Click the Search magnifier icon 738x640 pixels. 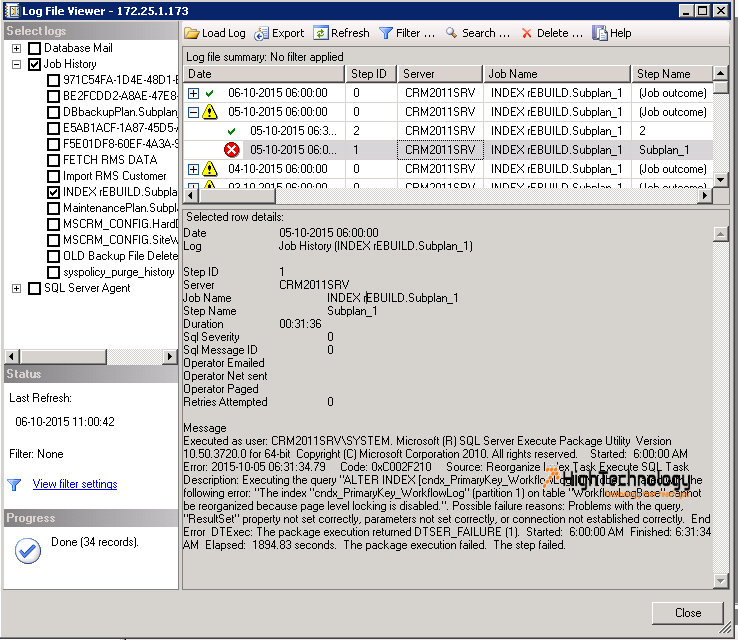[x=451, y=32]
